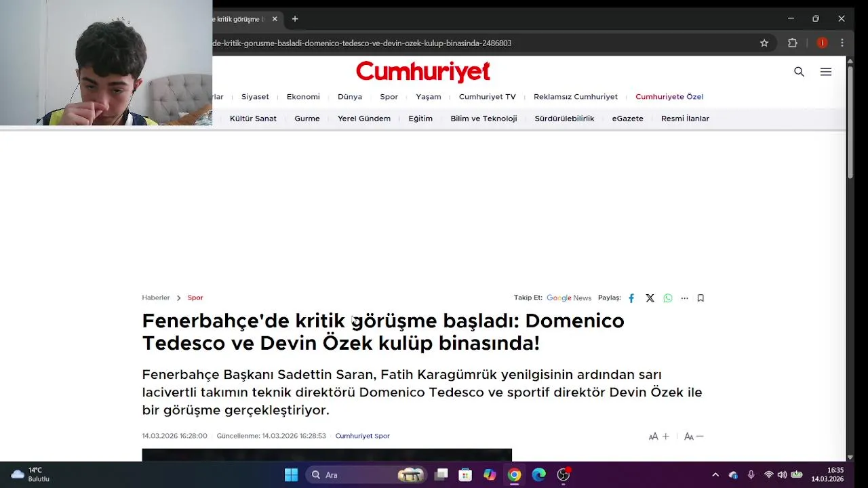The height and width of the screenshot is (488, 868).
Task: Save the article with the bookmark icon
Action: (x=701, y=298)
